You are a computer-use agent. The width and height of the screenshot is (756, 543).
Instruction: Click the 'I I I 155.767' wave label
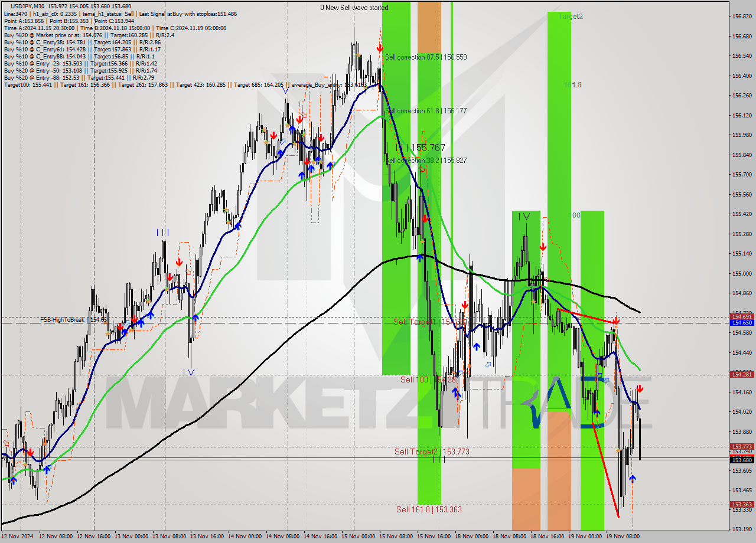click(x=421, y=148)
